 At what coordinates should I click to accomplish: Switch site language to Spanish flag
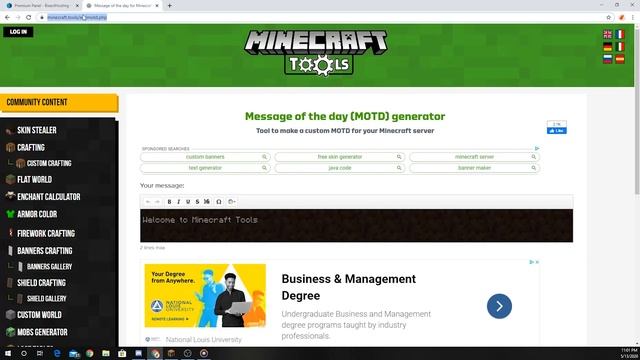click(620, 59)
